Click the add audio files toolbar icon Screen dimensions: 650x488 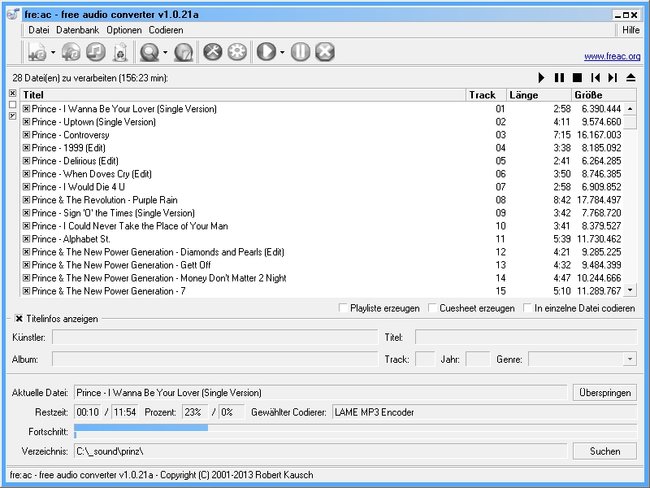[x=37, y=52]
